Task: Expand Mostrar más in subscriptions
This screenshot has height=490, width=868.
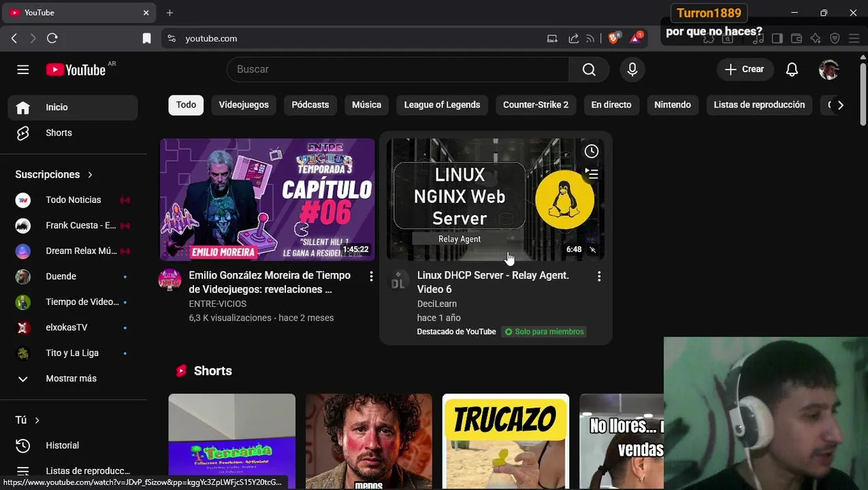Action: pyautogui.click(x=73, y=378)
